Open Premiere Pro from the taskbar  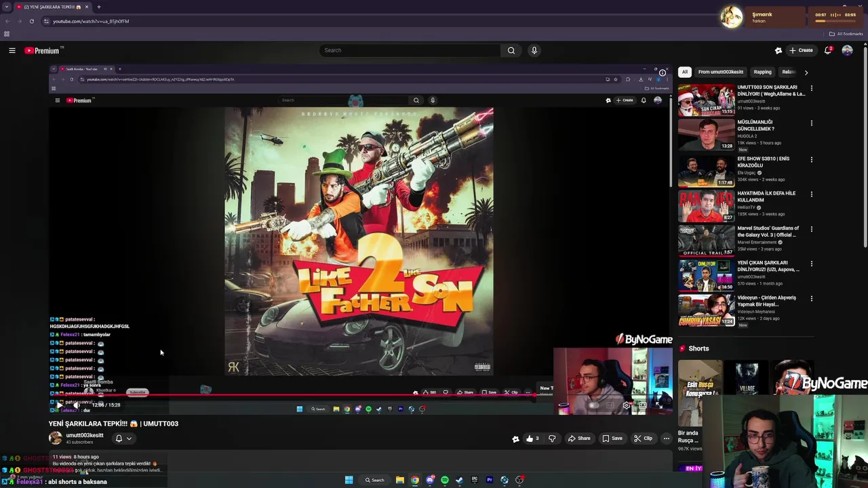490,480
